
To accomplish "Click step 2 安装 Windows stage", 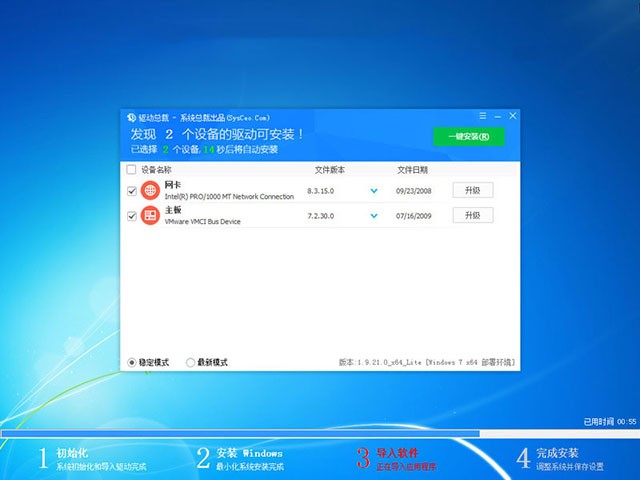I will [x=240, y=459].
